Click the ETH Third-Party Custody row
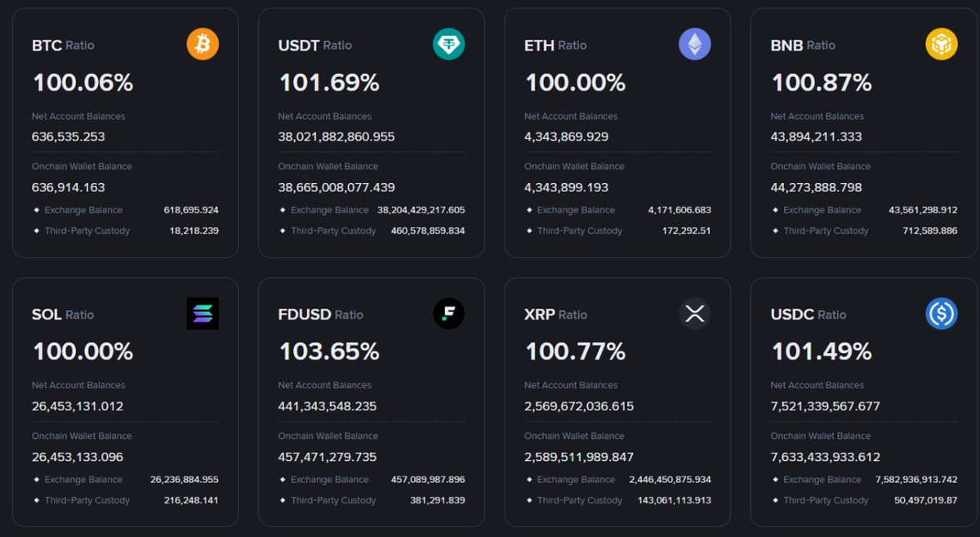Image resolution: width=980 pixels, height=537 pixels. (x=617, y=230)
